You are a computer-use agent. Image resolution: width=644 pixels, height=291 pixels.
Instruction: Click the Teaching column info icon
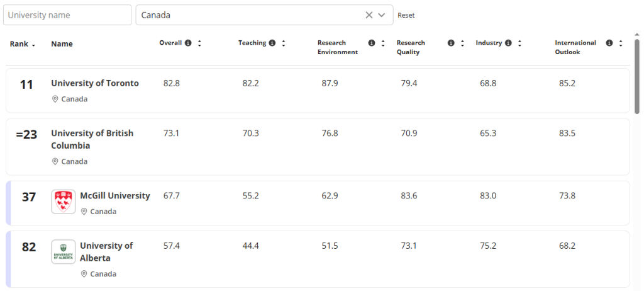point(272,43)
